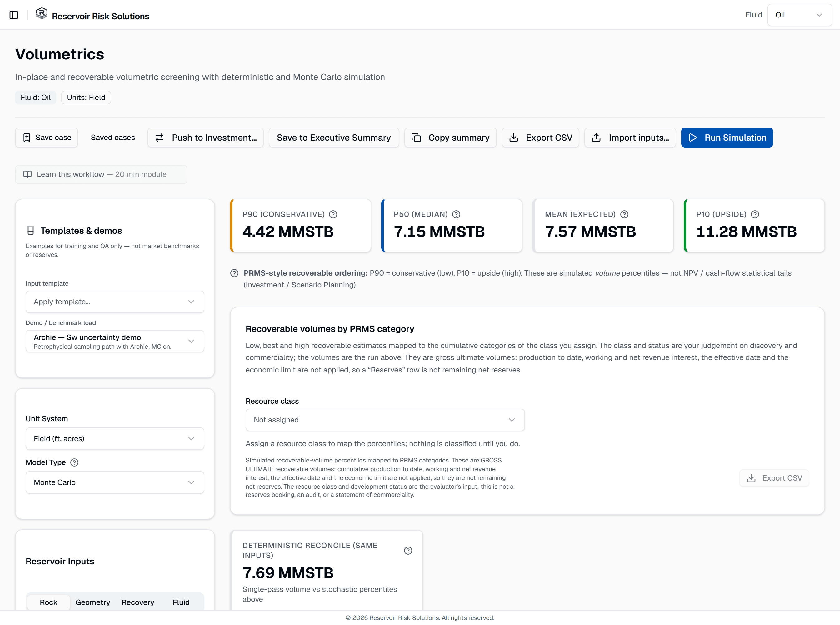Open help for P90 (Conservative)
840x625 pixels.
(333, 214)
